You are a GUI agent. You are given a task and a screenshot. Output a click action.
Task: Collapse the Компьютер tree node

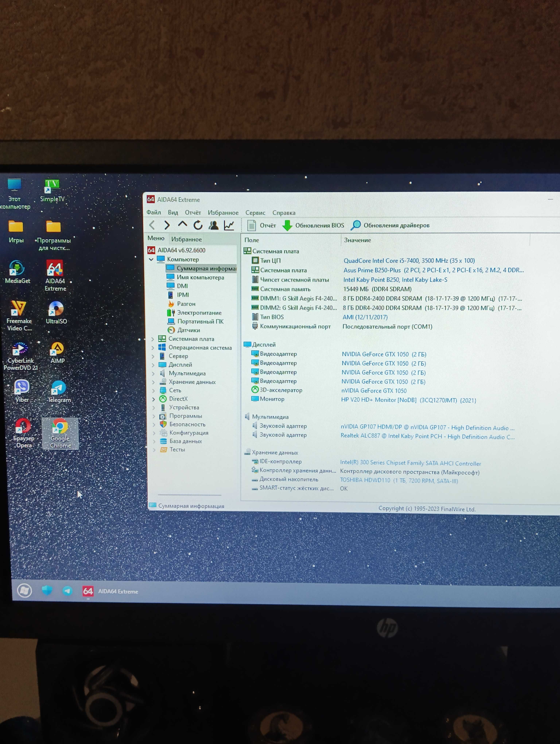pos(151,259)
